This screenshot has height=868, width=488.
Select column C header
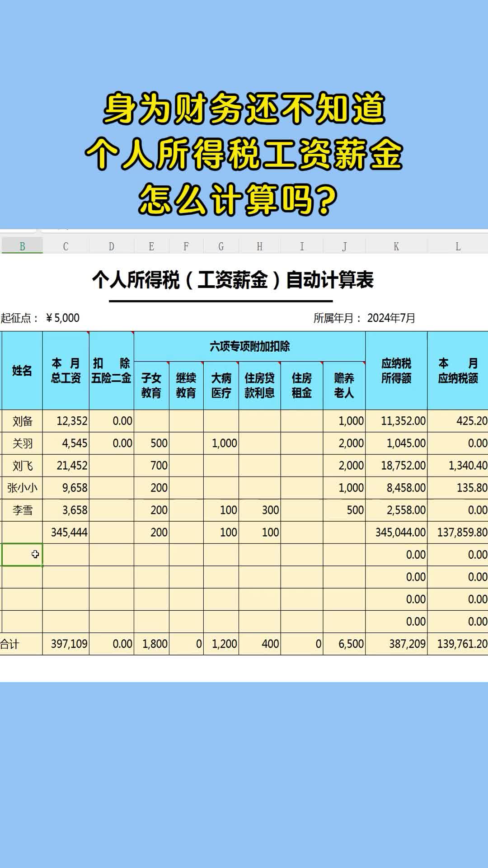[66, 246]
